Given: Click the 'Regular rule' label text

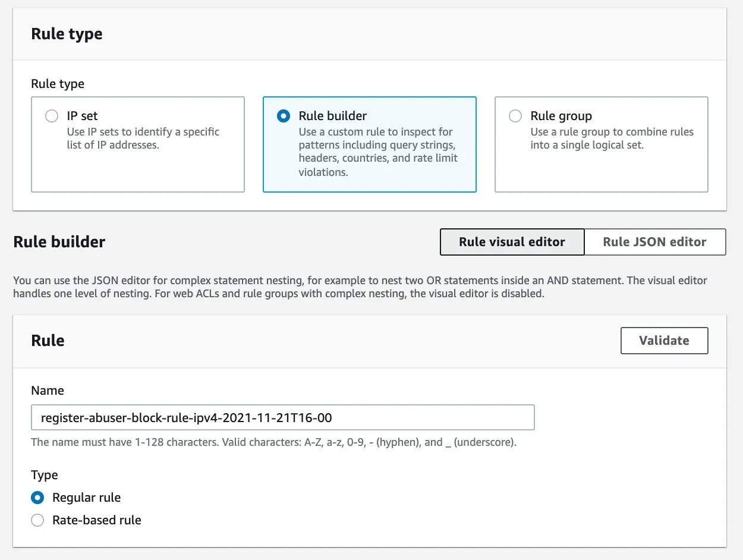Looking at the screenshot, I should coord(86,498).
